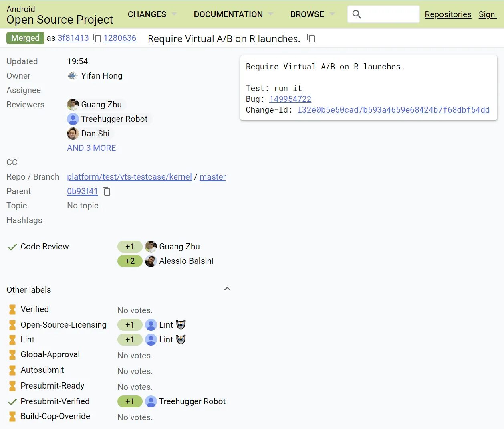Click the Verified hourglass icon
The width and height of the screenshot is (504, 429).
(x=12, y=309)
